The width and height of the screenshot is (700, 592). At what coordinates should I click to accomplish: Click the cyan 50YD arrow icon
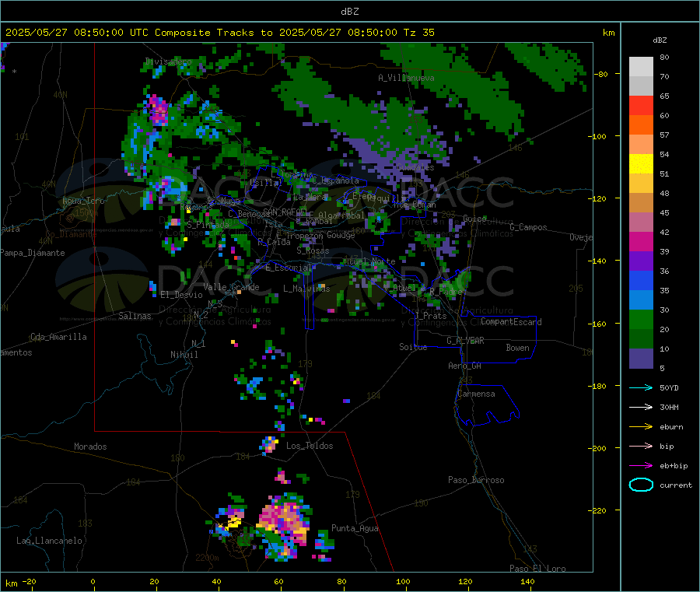[641, 387]
